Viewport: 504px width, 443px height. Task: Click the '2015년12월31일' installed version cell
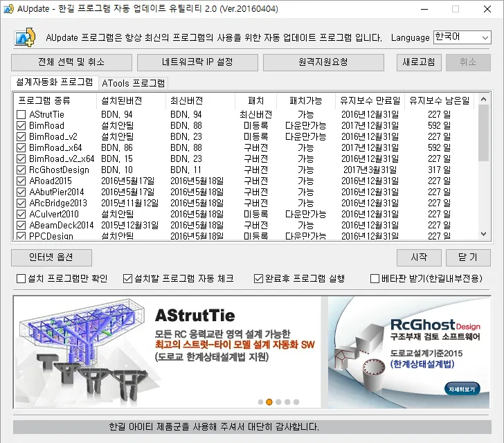(x=130, y=226)
